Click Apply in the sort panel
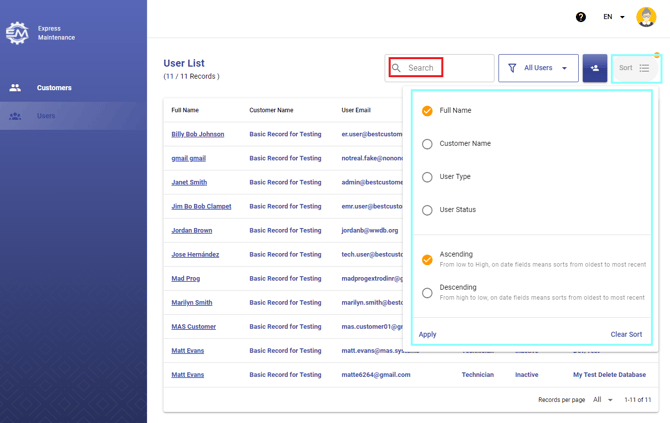The image size is (670, 423). click(427, 335)
